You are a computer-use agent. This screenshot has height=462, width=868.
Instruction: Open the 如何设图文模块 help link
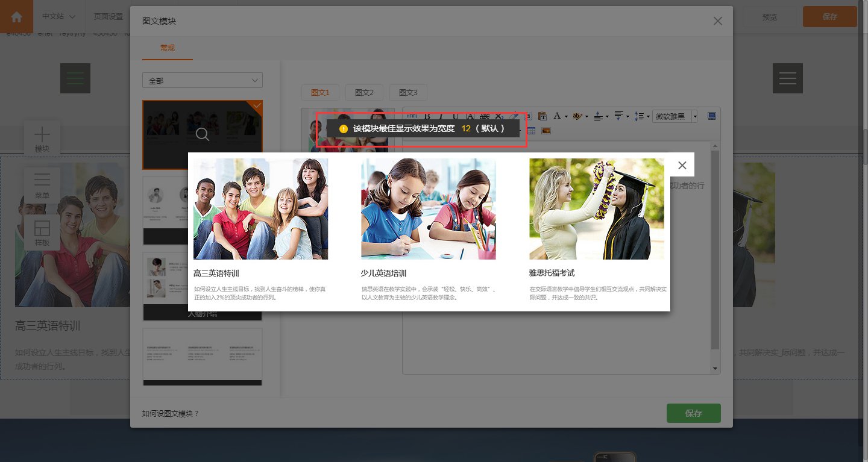(x=171, y=414)
